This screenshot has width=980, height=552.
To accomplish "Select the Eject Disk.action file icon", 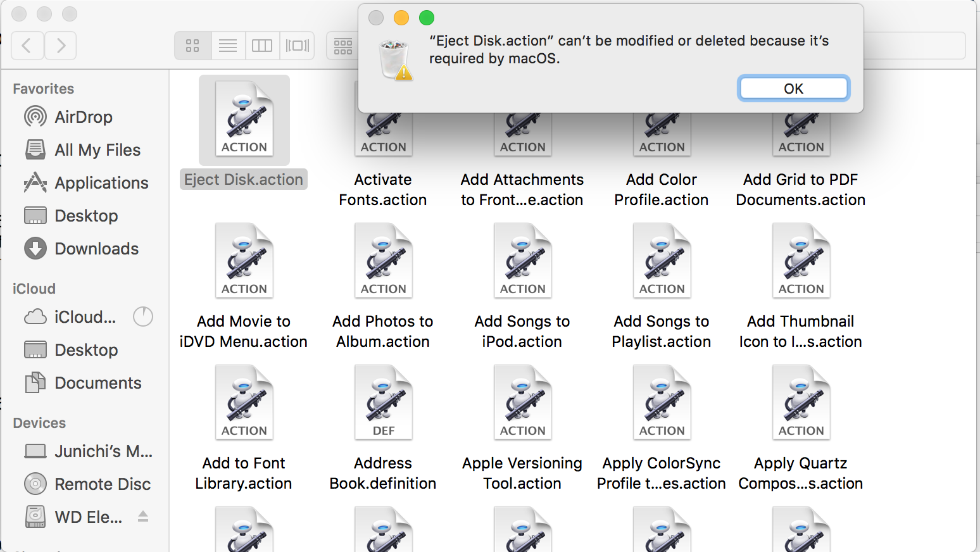I will point(244,120).
